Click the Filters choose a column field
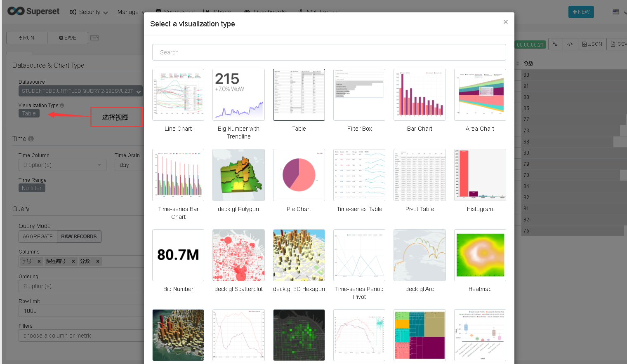627x364 pixels. point(81,336)
